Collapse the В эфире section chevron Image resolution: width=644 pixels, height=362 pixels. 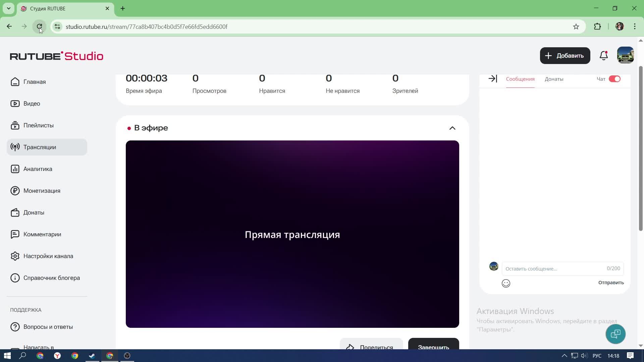click(452, 128)
